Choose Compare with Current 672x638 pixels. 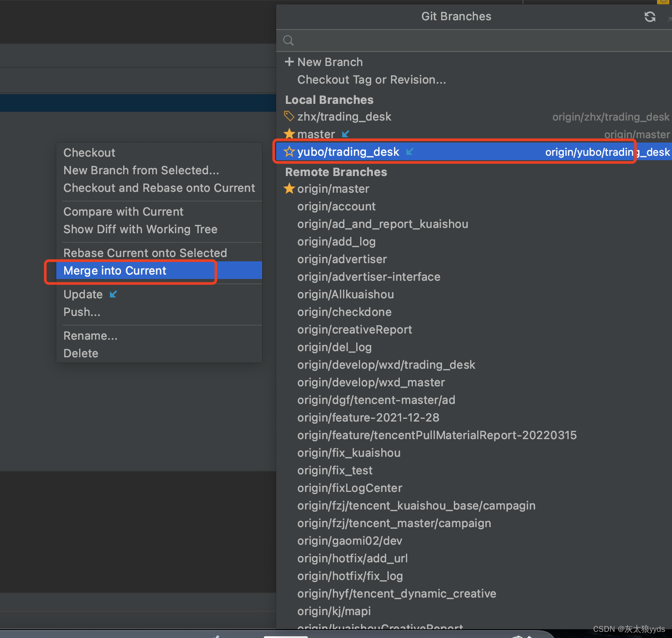(123, 212)
